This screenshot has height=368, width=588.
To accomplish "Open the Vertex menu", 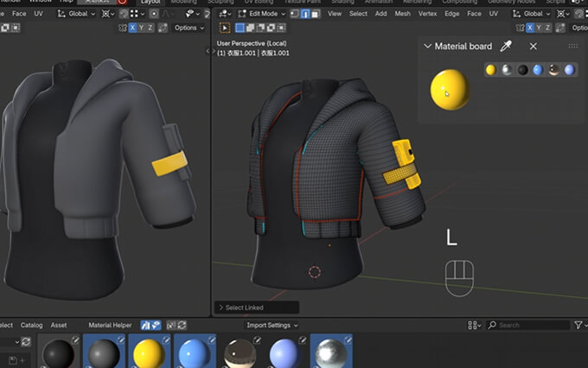I will [427, 14].
